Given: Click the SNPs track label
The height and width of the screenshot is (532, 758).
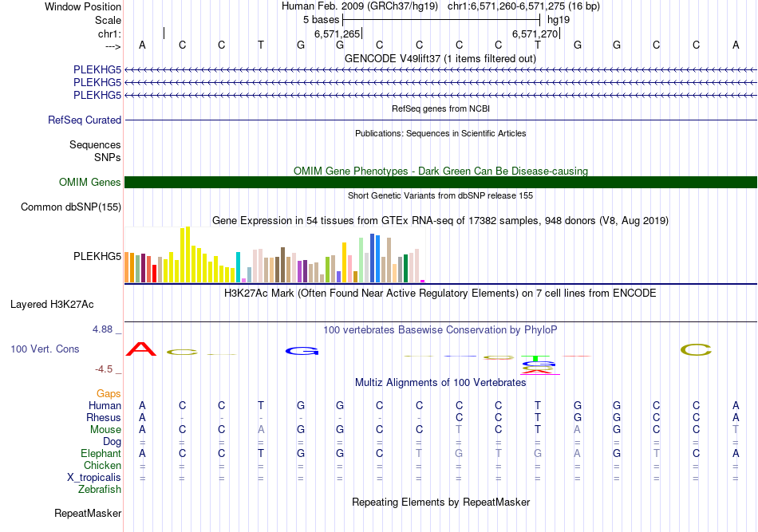Looking at the screenshot, I should tap(108, 157).
